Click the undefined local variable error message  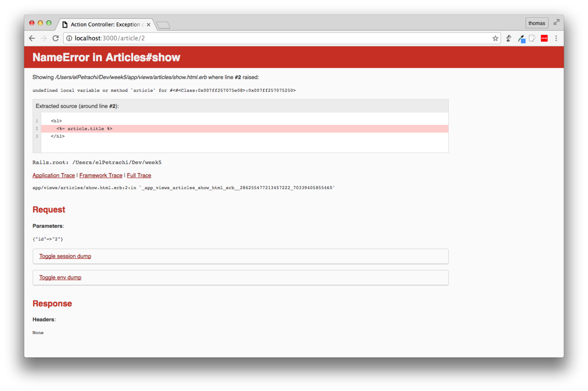[164, 90]
